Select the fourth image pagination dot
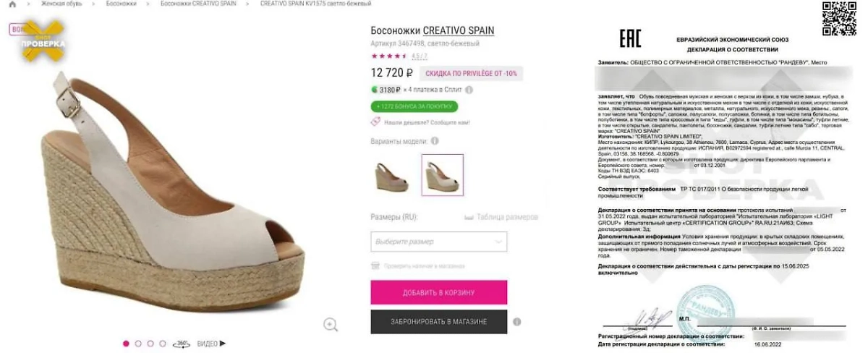Viewport: 868px width, 353px height. [x=163, y=344]
